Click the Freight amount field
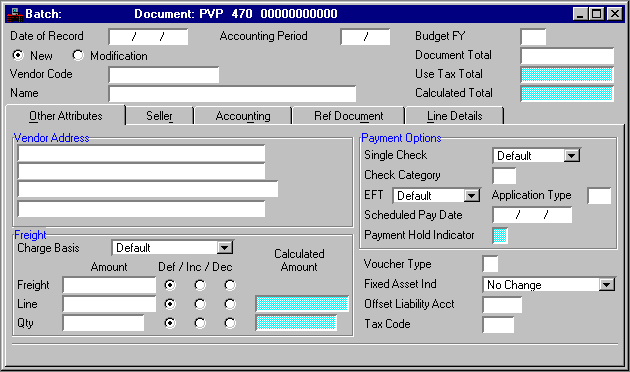This screenshot has width=630, height=372. click(109, 285)
